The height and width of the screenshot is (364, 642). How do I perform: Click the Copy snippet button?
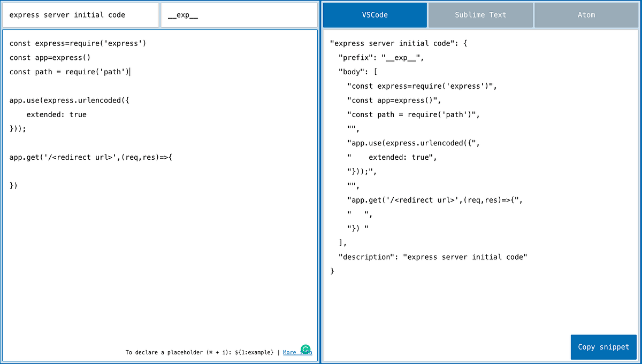coord(603,347)
